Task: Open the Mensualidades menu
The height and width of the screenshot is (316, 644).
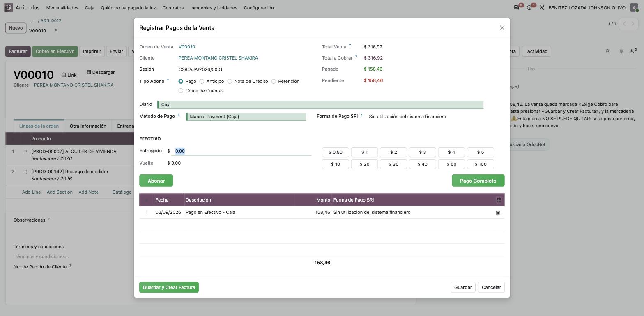Action: (x=62, y=8)
